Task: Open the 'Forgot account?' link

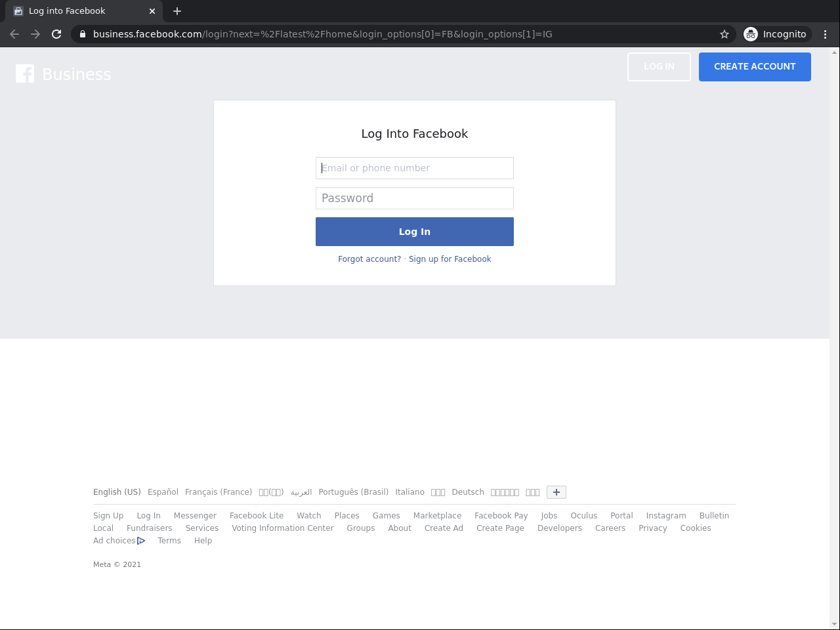Action: click(369, 259)
